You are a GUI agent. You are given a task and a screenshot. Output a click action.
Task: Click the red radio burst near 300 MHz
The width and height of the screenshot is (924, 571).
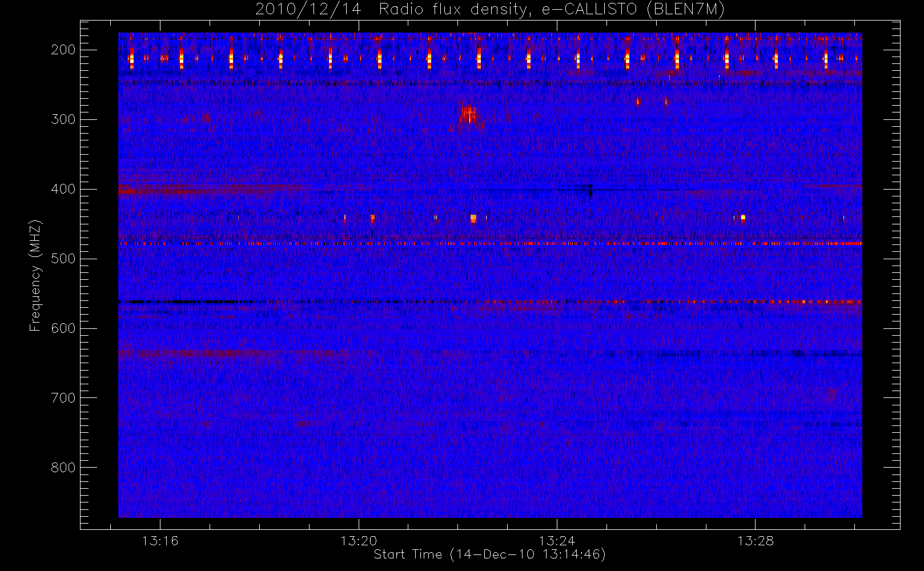[x=469, y=116]
